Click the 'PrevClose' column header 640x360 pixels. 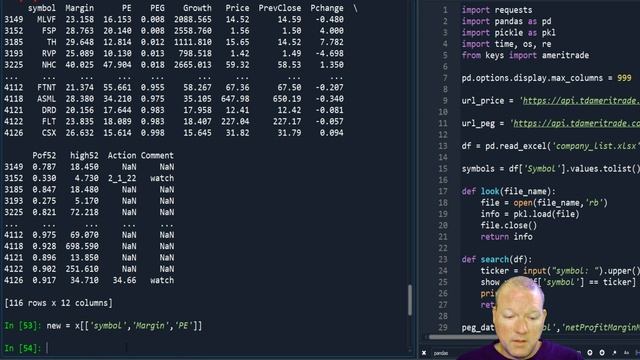(x=280, y=8)
